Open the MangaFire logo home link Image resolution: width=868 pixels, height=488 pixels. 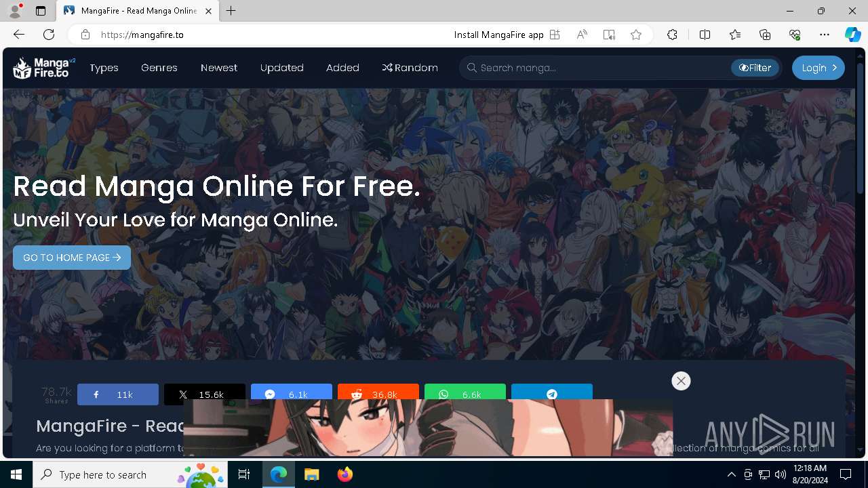44,68
